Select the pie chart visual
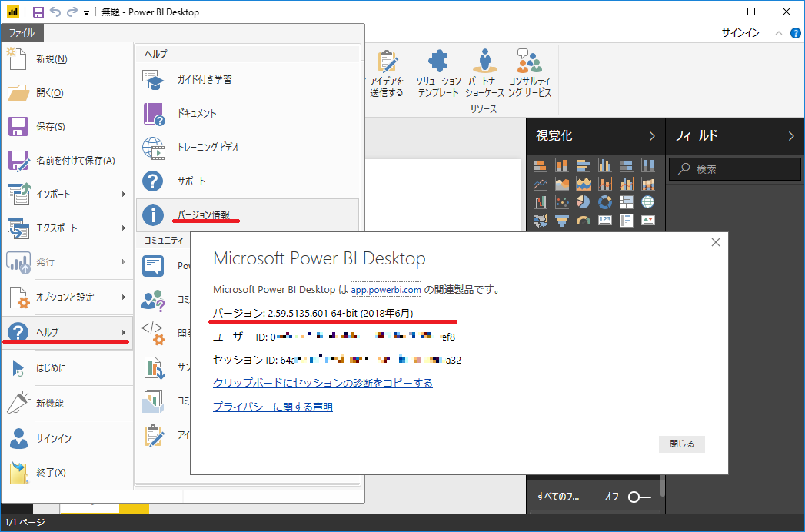805x532 pixels. pyautogui.click(x=584, y=202)
